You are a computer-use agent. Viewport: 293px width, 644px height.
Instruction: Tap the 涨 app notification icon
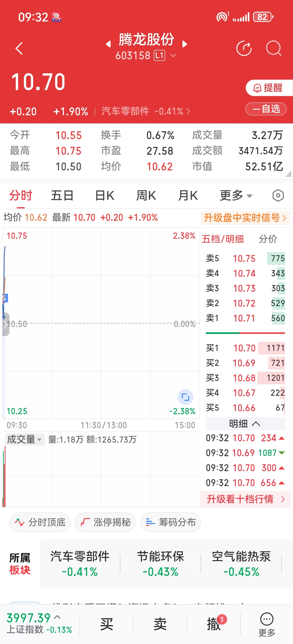point(56,17)
